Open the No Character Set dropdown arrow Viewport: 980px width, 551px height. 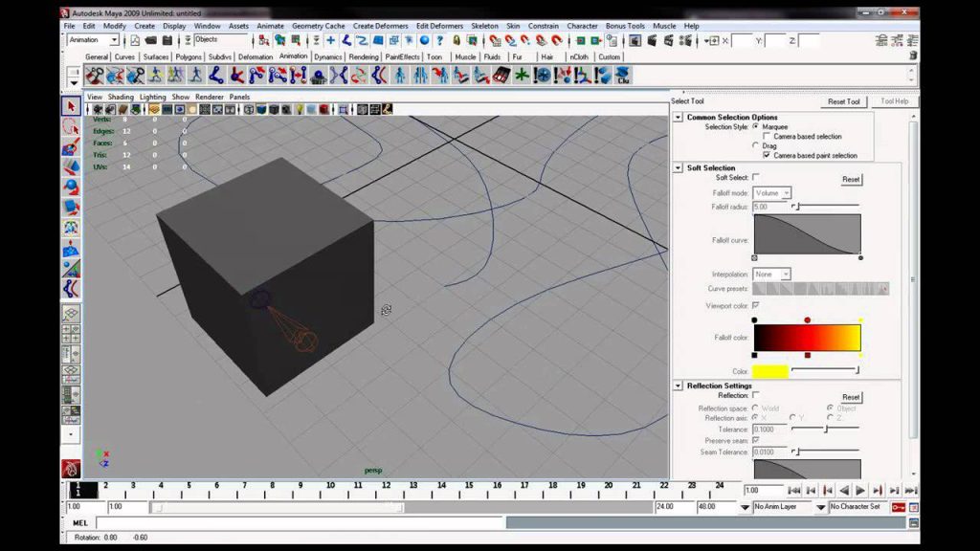coord(820,507)
